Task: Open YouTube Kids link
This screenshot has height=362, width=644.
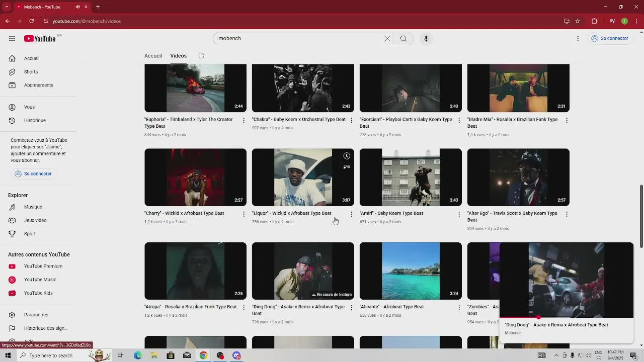Action: click(x=38, y=293)
